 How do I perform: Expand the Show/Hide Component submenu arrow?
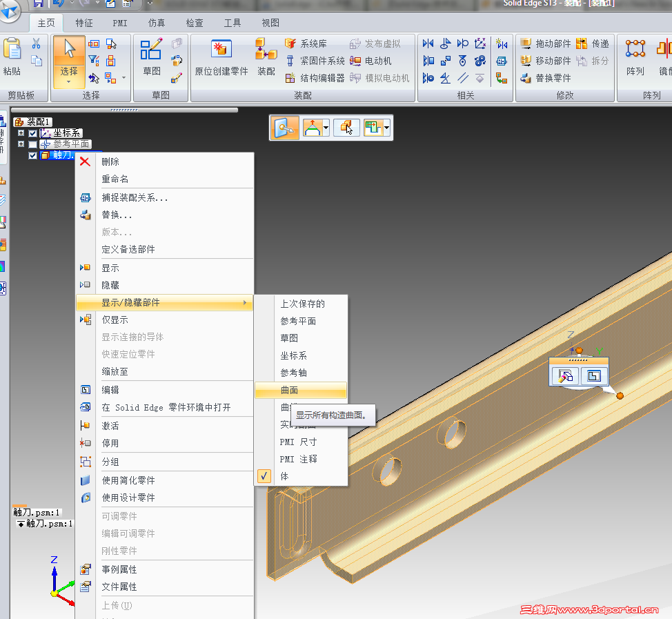coord(245,303)
